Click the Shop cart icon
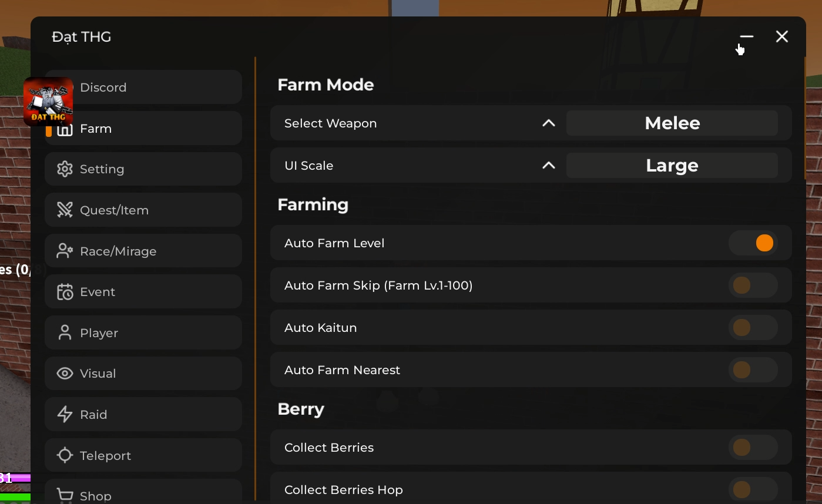Viewport: 822px width, 504px height. [x=65, y=495]
